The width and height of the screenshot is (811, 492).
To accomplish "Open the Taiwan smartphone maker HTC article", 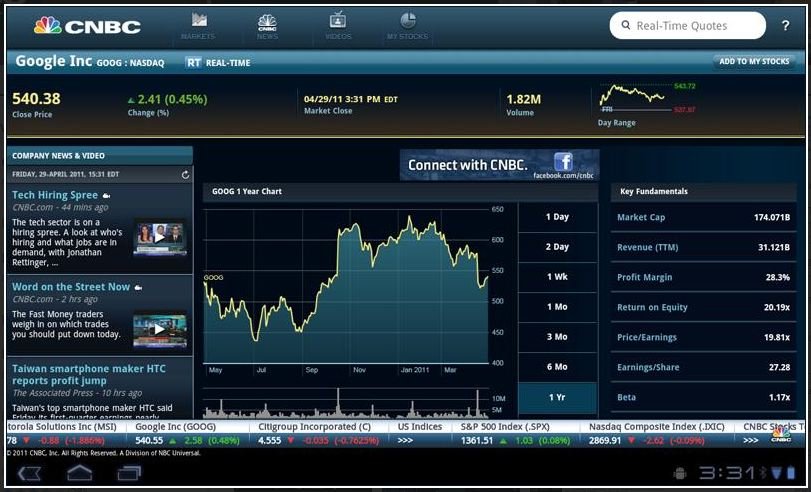I will tap(89, 375).
